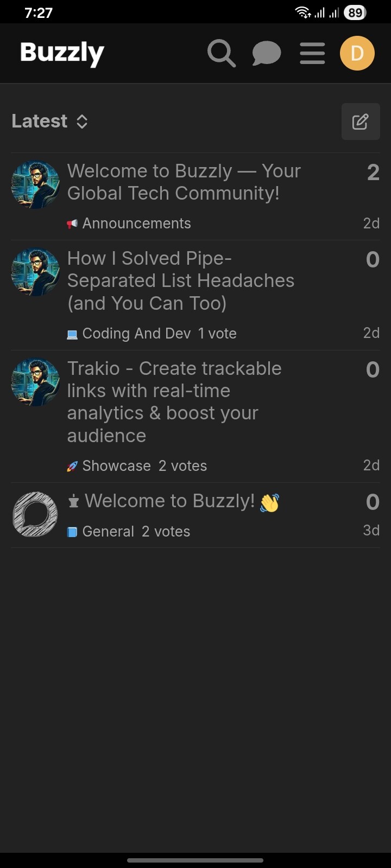The width and height of the screenshot is (391, 868).
Task: Open Welcome to Buzzly Global Tech Community topic
Action: pos(184,182)
